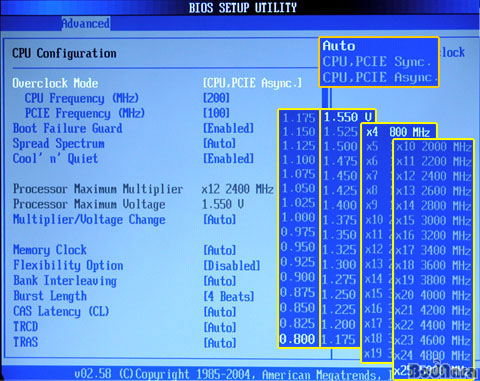Select the Overclock Mode setting value
The width and height of the screenshot is (480, 381).
tap(252, 83)
